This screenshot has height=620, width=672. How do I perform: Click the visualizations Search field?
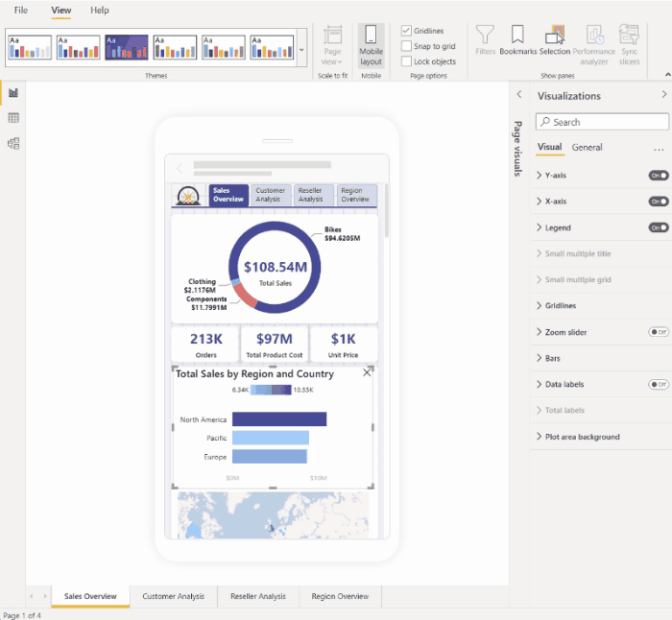click(x=602, y=122)
